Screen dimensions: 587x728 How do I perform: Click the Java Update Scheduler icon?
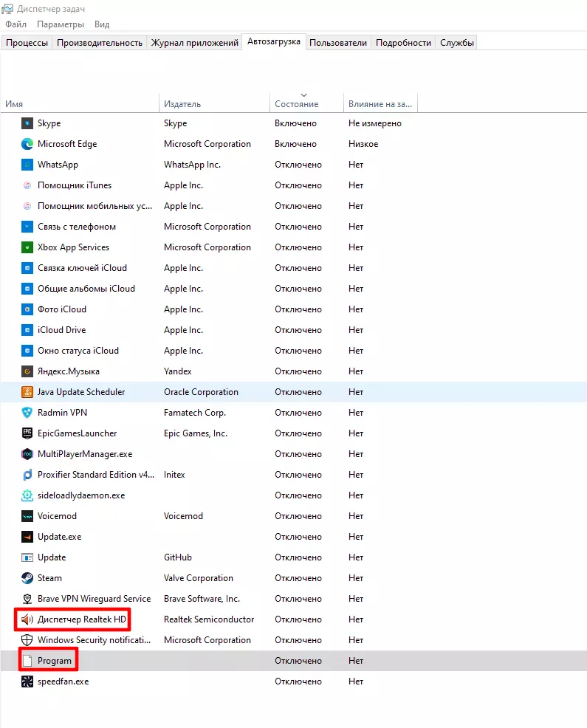click(27, 392)
